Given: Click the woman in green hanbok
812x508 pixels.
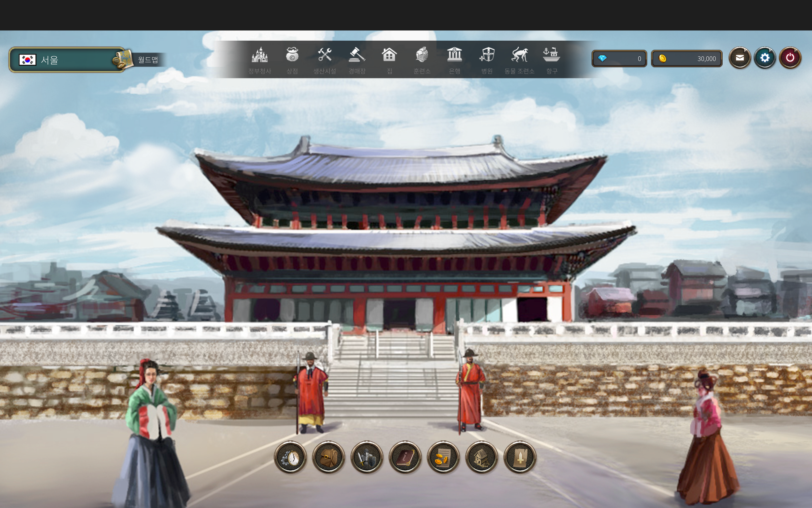Looking at the screenshot, I should (x=152, y=433).
